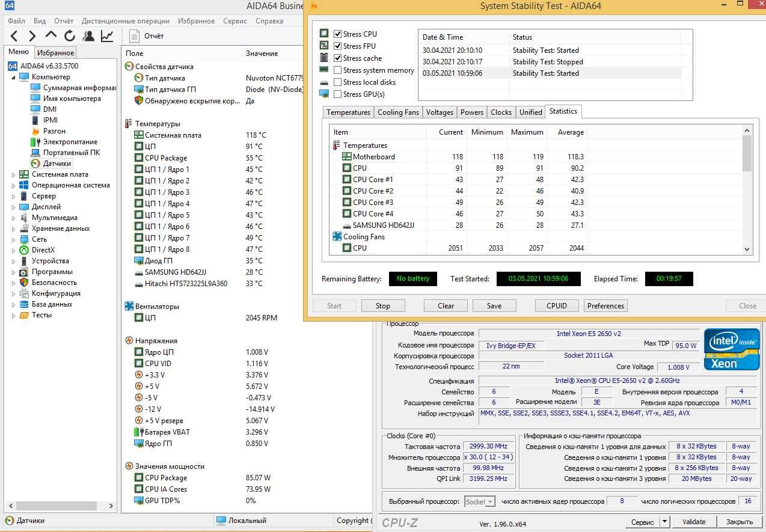Screen dimensions: 766x532
Task: Enable Stress local disks checkbox
Action: (338, 82)
